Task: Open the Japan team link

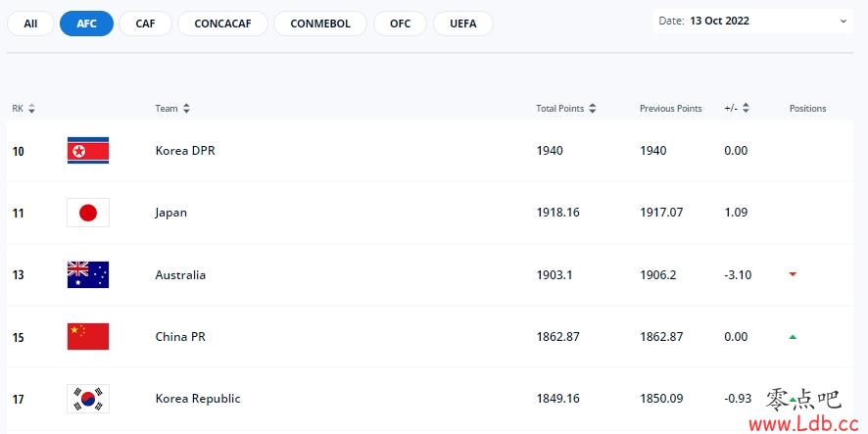Action: (x=171, y=213)
